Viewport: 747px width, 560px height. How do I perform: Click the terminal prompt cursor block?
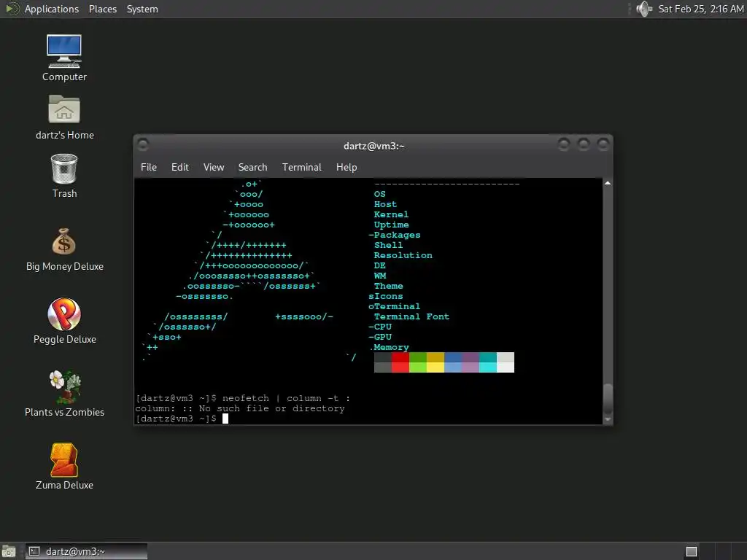225,419
